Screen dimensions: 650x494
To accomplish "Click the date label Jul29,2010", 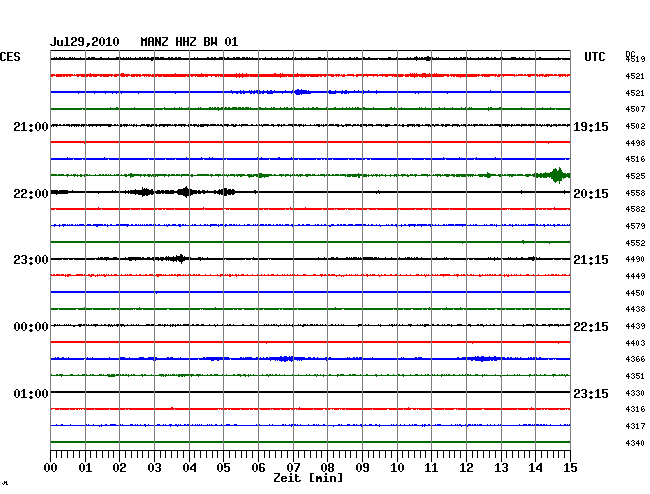I will (85, 42).
